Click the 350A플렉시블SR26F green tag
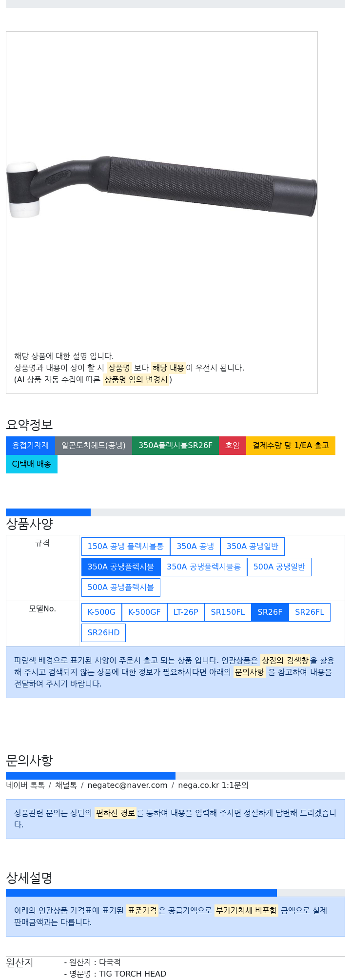 pos(175,445)
